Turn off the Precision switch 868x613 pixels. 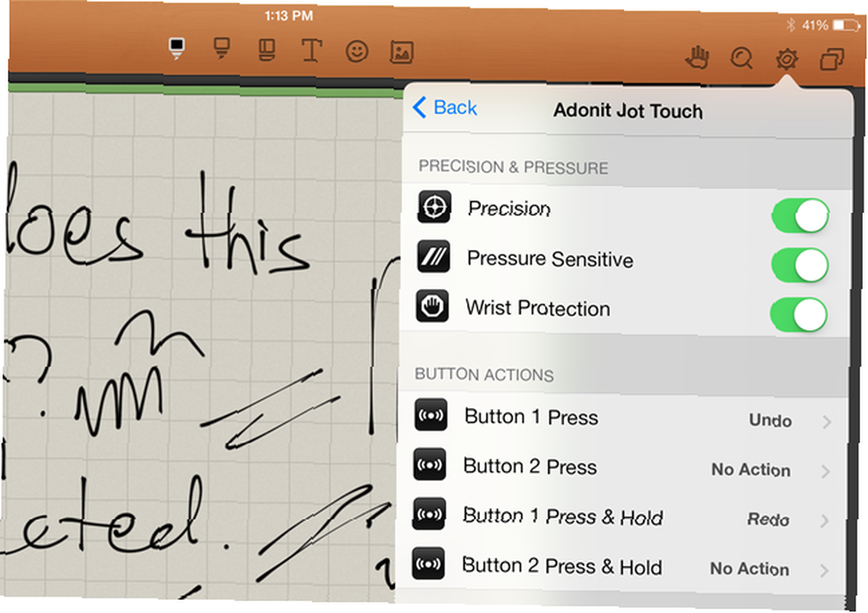(x=800, y=215)
